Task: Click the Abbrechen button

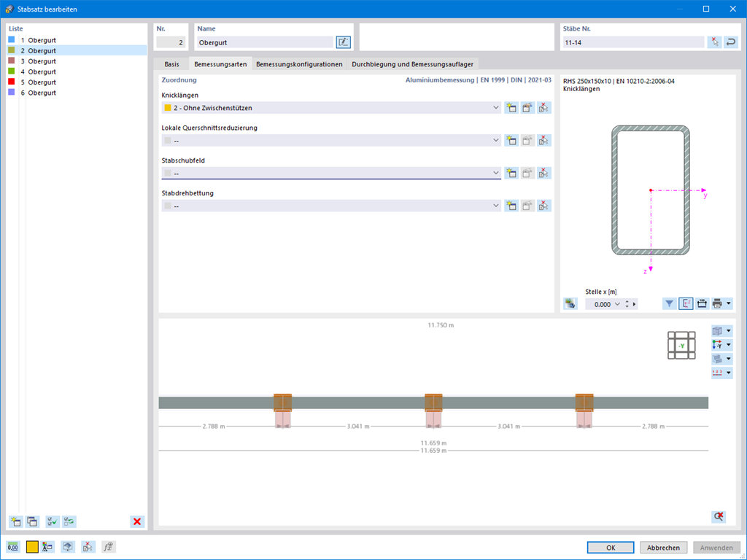Action: click(663, 548)
